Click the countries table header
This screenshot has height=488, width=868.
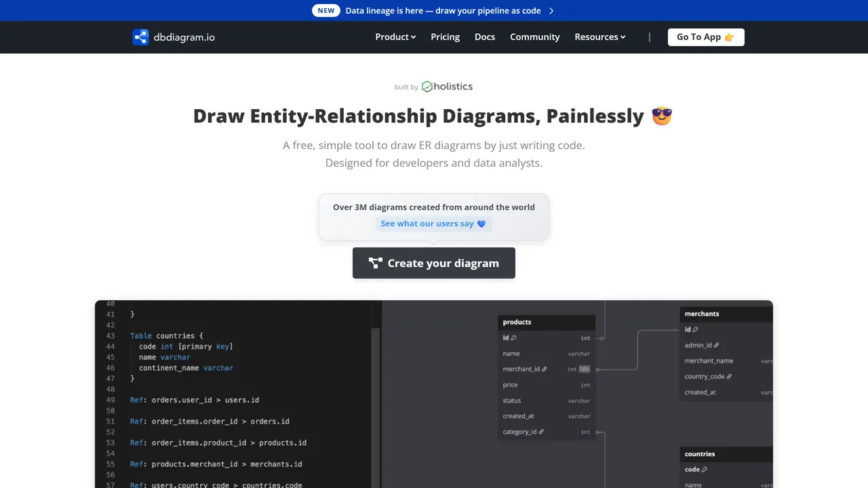point(726,454)
